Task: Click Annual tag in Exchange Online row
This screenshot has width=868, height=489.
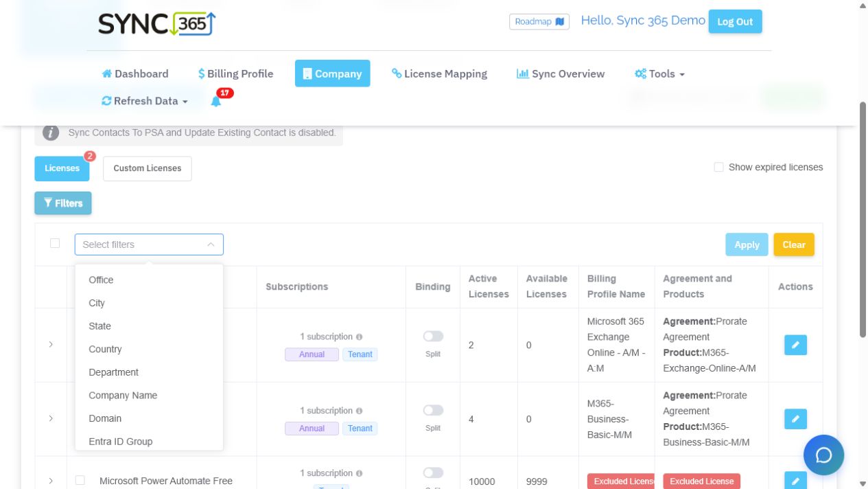Action: [312, 354]
